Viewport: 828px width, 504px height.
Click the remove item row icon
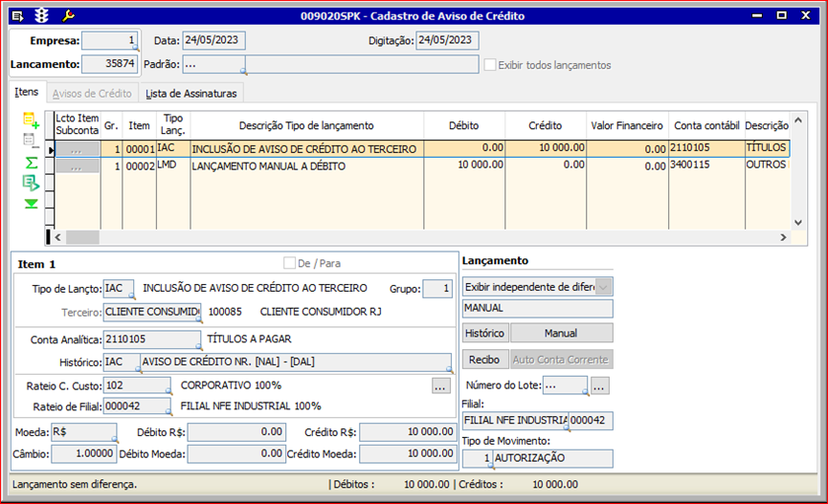tap(30, 141)
